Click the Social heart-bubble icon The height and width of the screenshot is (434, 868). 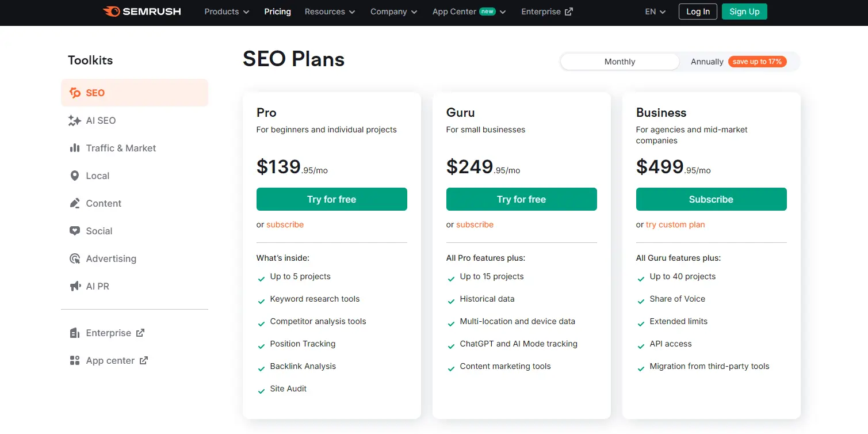coord(75,231)
